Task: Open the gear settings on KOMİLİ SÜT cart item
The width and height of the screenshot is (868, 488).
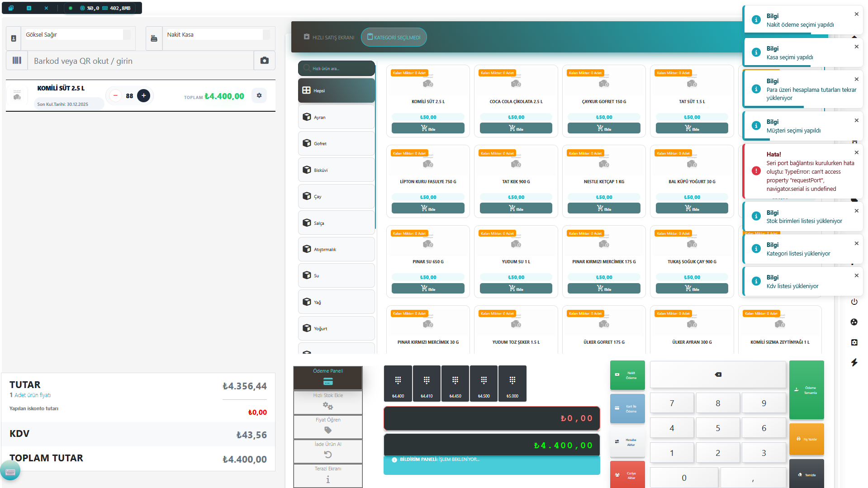Action: click(259, 95)
